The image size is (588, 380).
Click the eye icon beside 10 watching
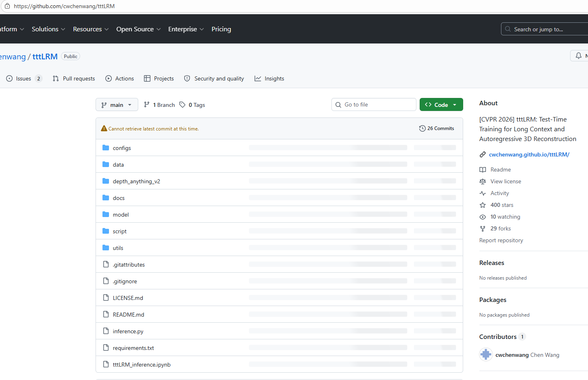point(483,217)
